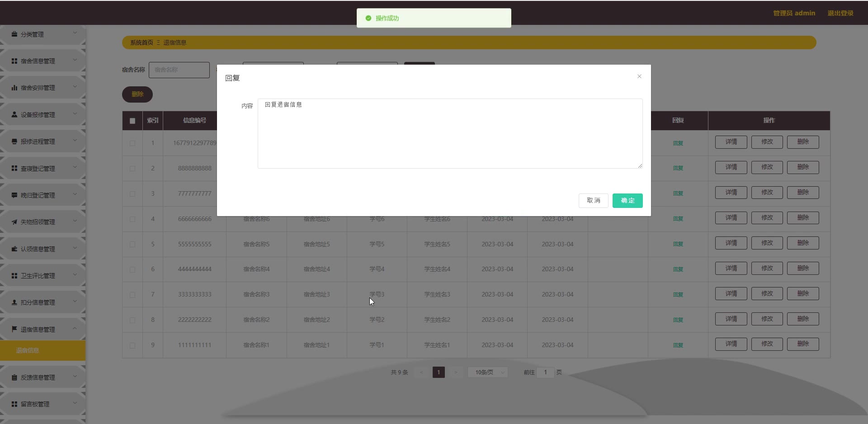Viewport: 868px width, 424px height.
Task: Check the row 4 checkbox 6666666666
Action: click(x=132, y=219)
